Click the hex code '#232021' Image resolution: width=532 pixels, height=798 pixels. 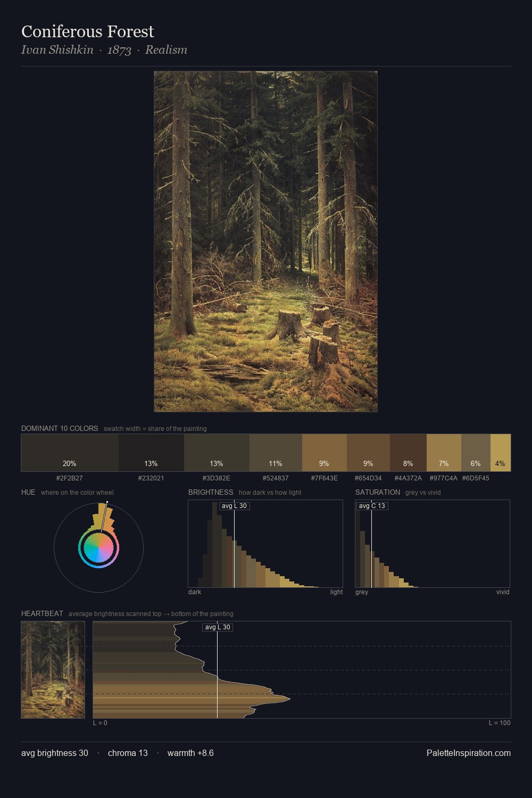coord(151,478)
